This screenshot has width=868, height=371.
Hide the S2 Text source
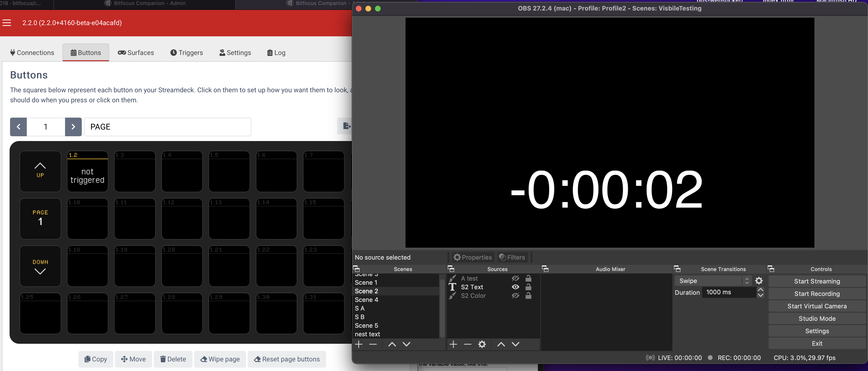[x=516, y=287]
